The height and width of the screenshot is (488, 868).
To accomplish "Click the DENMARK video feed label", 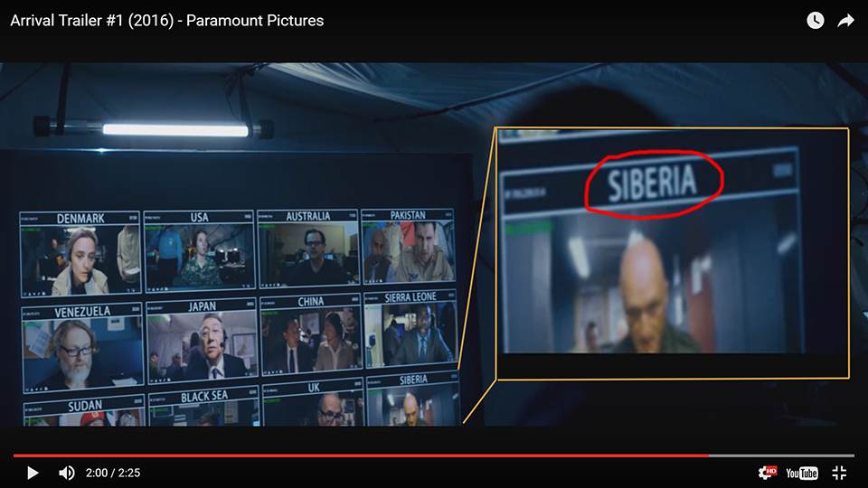I will pos(80,218).
